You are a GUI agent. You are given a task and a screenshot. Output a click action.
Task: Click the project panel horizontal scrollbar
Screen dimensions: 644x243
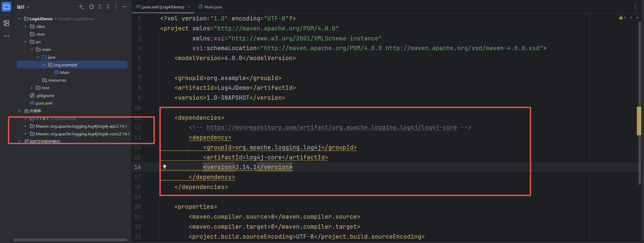[x=70, y=240]
